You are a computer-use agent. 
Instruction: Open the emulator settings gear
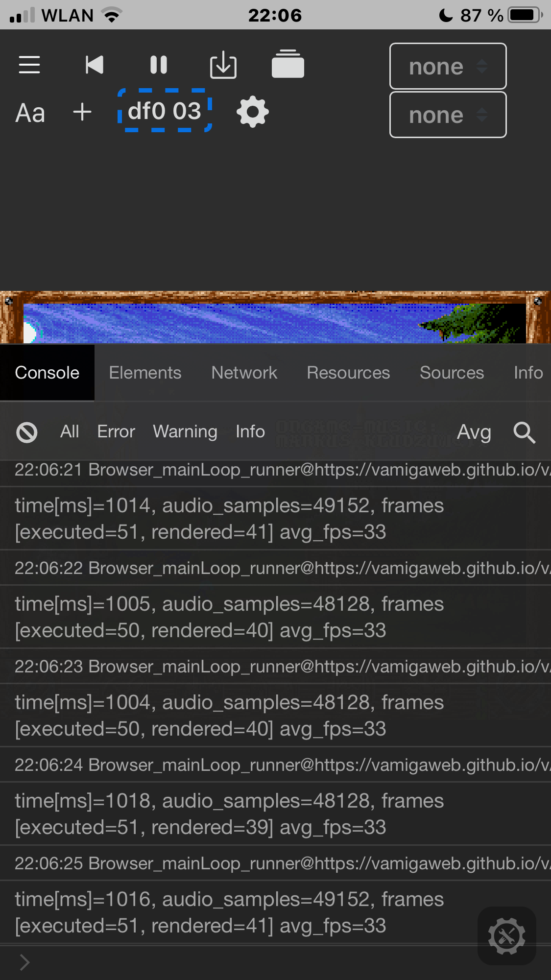click(253, 112)
